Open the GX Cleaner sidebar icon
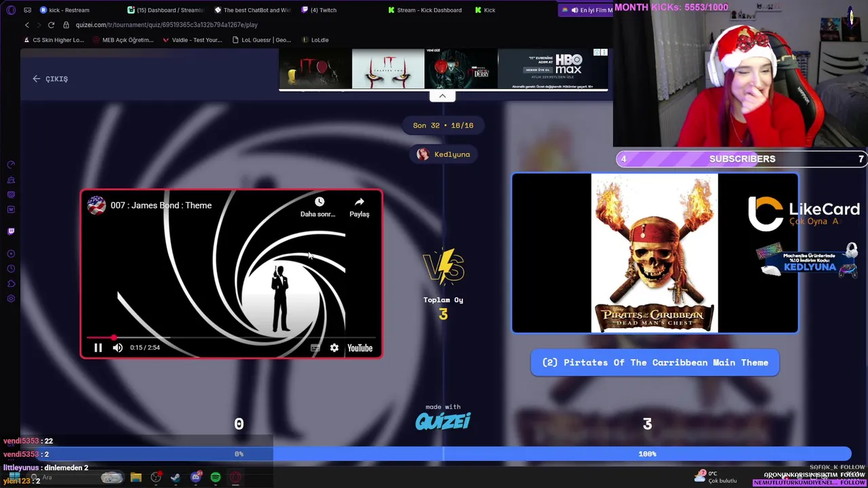The width and height of the screenshot is (868, 488). pos(11,180)
